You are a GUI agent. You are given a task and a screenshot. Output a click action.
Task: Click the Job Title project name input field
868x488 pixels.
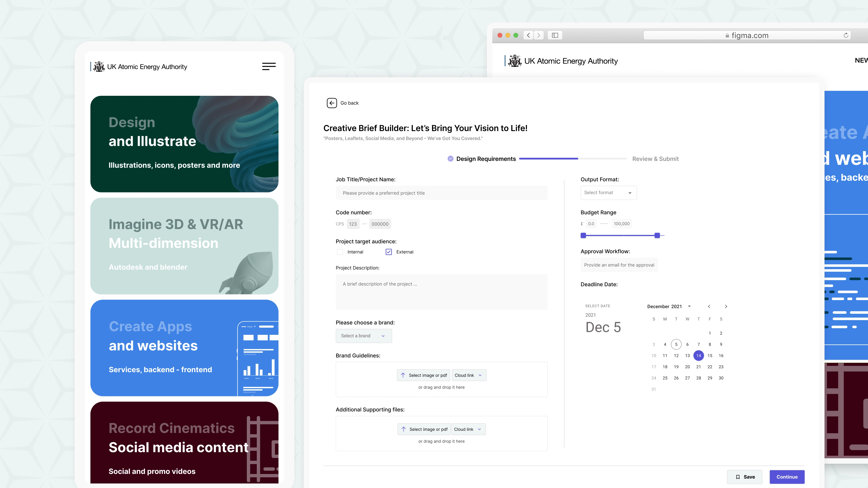coord(441,193)
